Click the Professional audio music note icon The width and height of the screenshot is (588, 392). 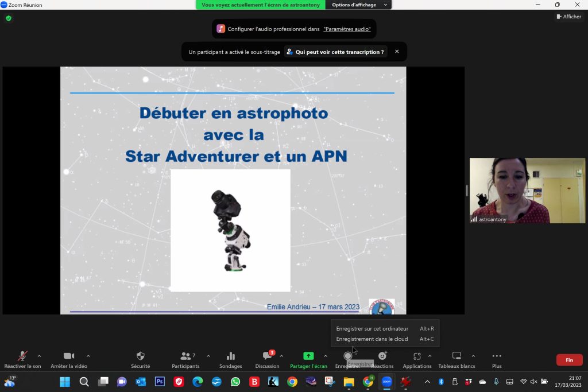(x=221, y=29)
